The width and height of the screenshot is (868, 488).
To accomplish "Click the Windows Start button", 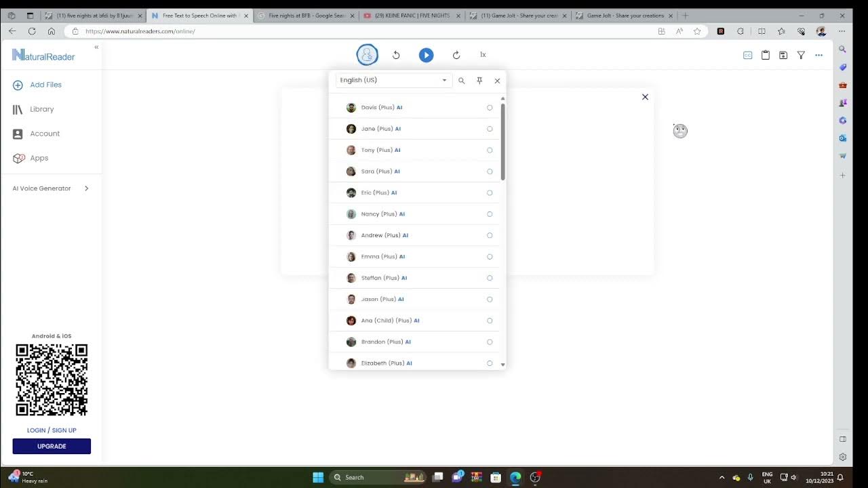I will coord(318,477).
